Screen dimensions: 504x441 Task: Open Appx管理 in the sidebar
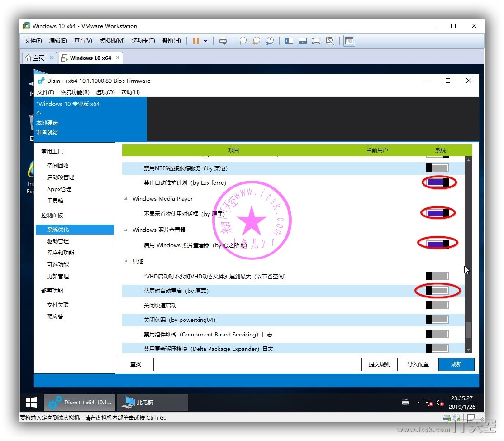[x=59, y=189]
